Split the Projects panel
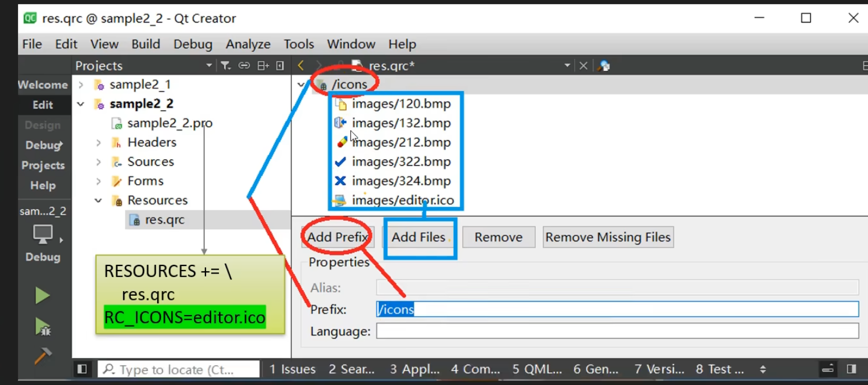This screenshot has width=868, height=385. (263, 66)
